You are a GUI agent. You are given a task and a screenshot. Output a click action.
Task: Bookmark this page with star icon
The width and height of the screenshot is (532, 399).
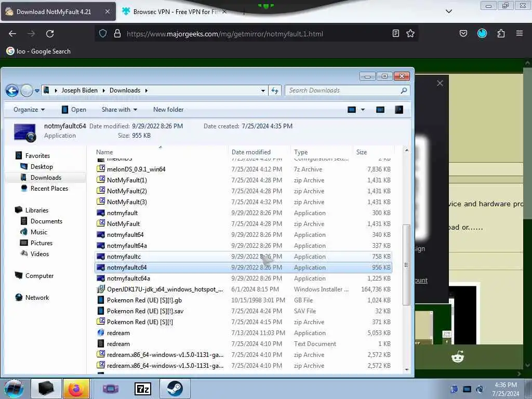(x=410, y=33)
